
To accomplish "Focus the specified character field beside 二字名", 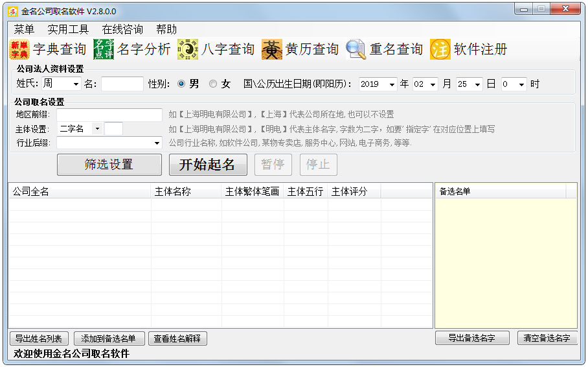I will [113, 129].
